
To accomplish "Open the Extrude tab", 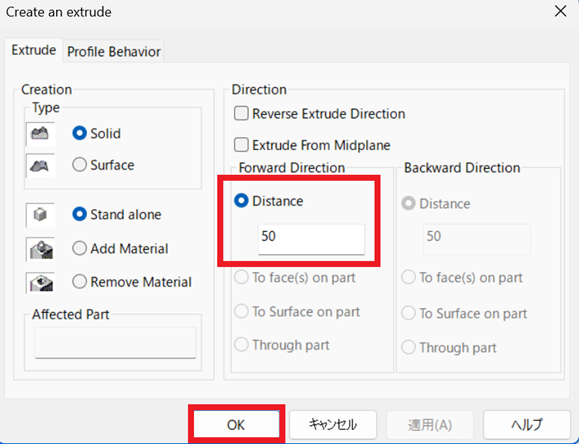I will [x=34, y=50].
